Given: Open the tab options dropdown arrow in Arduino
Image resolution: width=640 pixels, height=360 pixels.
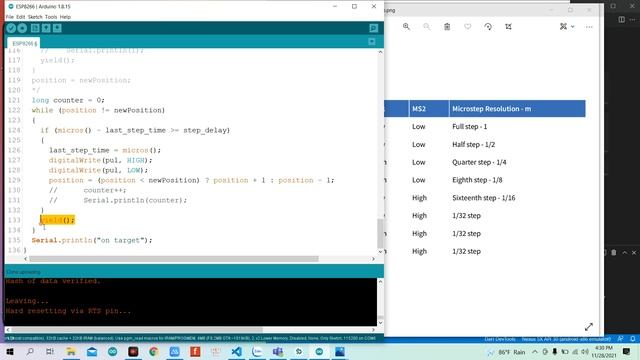Looking at the screenshot, I should coord(372,42).
